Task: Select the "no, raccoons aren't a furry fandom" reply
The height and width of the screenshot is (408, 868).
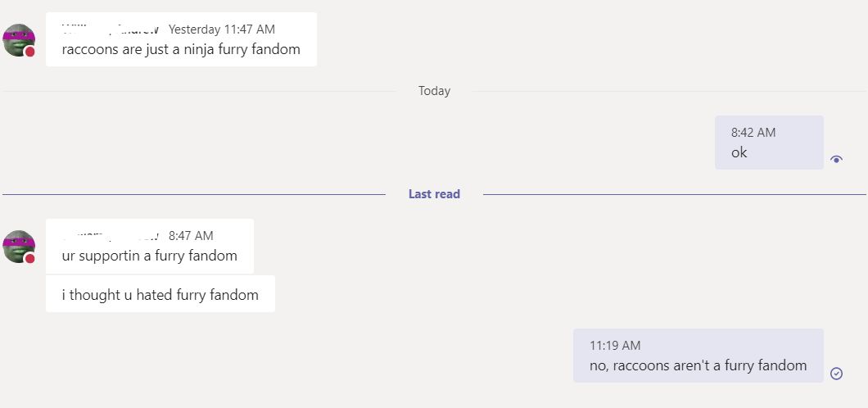Action: point(698,365)
